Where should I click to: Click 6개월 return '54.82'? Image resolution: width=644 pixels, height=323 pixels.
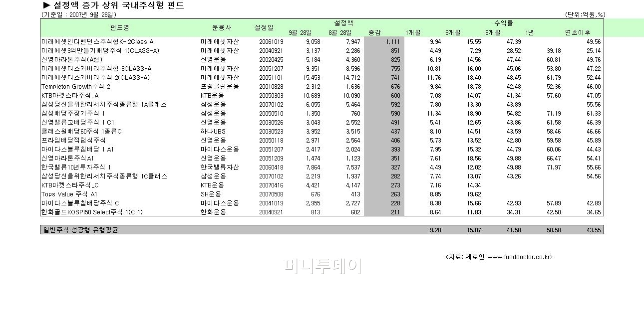(514, 114)
